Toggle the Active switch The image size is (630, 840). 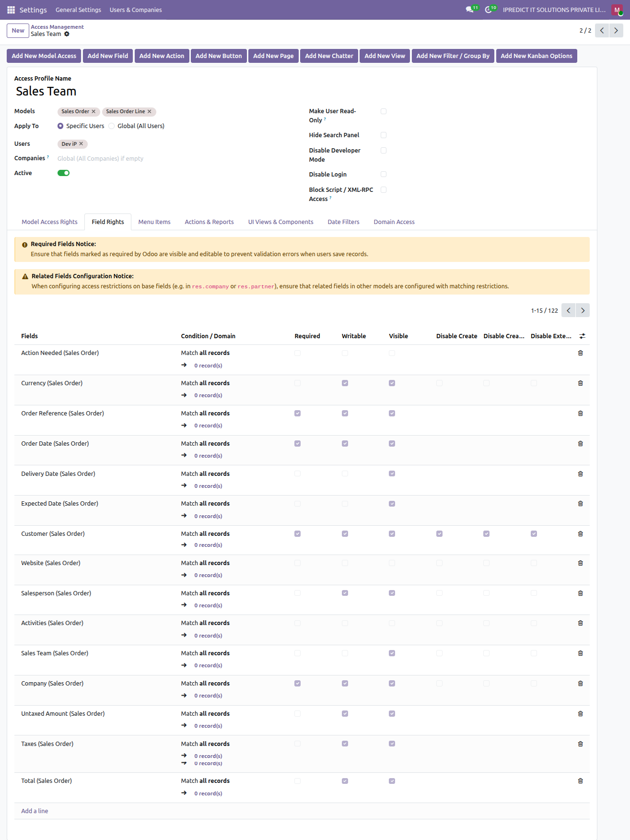[x=63, y=173]
